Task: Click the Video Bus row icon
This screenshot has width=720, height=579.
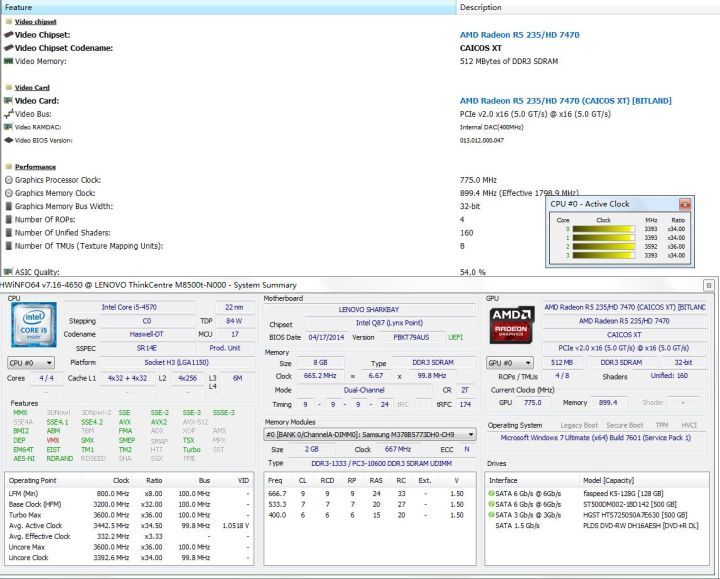Action: (x=8, y=114)
